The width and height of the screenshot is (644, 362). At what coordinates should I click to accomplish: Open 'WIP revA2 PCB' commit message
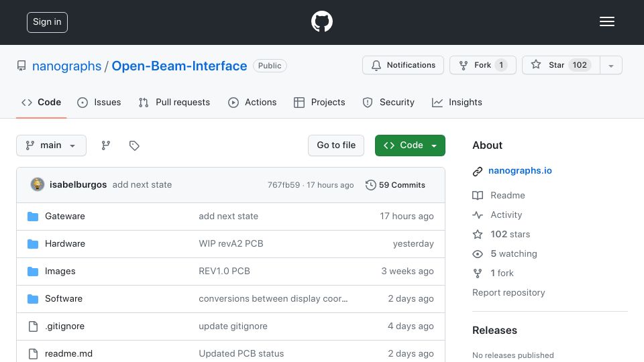pyautogui.click(x=231, y=244)
